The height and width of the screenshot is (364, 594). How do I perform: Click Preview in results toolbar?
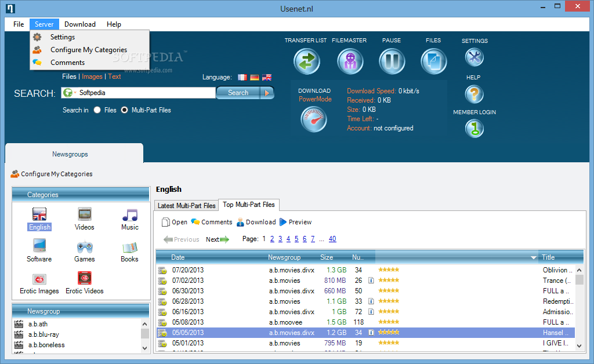pyautogui.click(x=295, y=222)
